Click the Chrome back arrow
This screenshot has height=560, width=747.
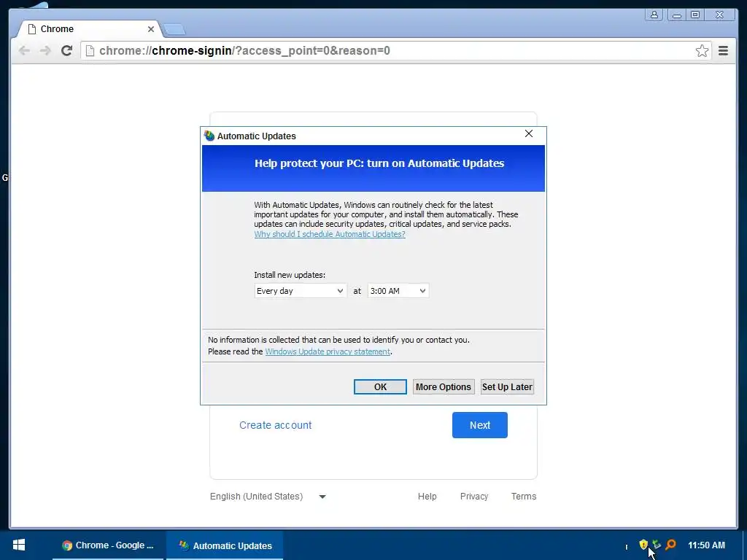pyautogui.click(x=24, y=50)
